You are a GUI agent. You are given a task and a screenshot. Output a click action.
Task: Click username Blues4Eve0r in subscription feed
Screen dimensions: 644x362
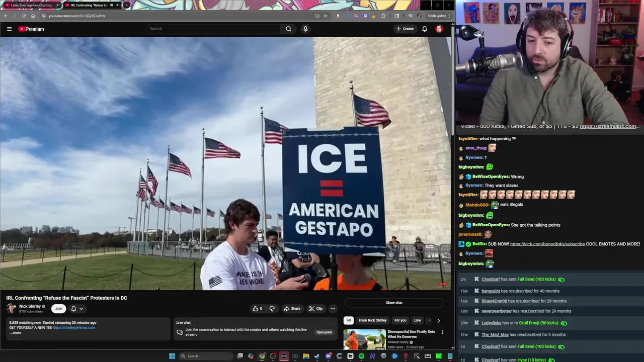click(494, 301)
